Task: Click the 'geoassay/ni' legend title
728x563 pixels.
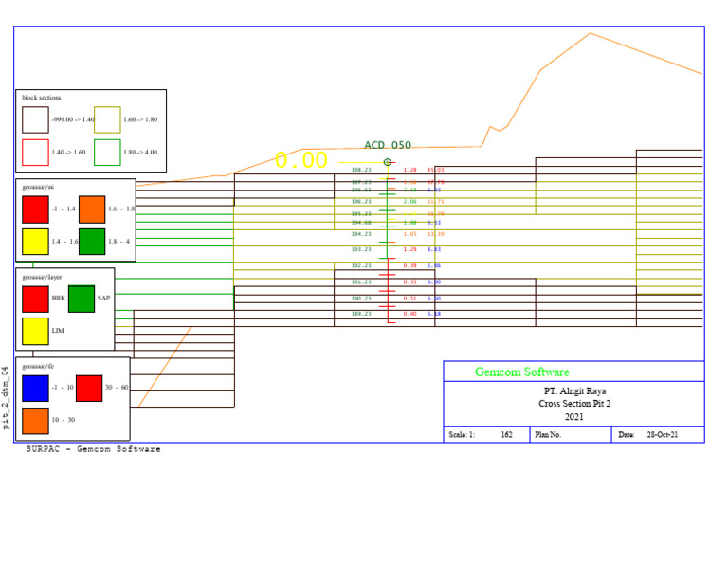Action: pyautogui.click(x=38, y=187)
